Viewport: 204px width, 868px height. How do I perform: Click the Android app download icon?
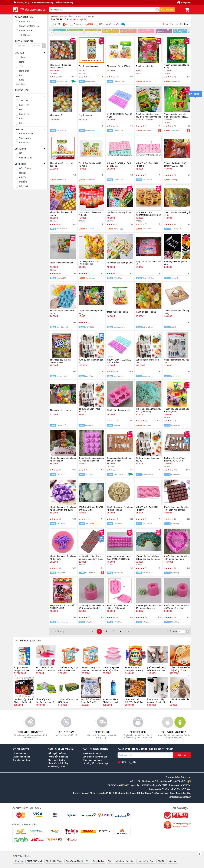(x=180, y=722)
